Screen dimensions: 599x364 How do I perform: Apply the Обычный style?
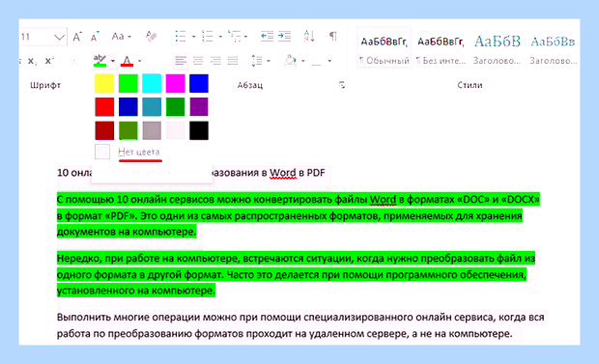384,48
